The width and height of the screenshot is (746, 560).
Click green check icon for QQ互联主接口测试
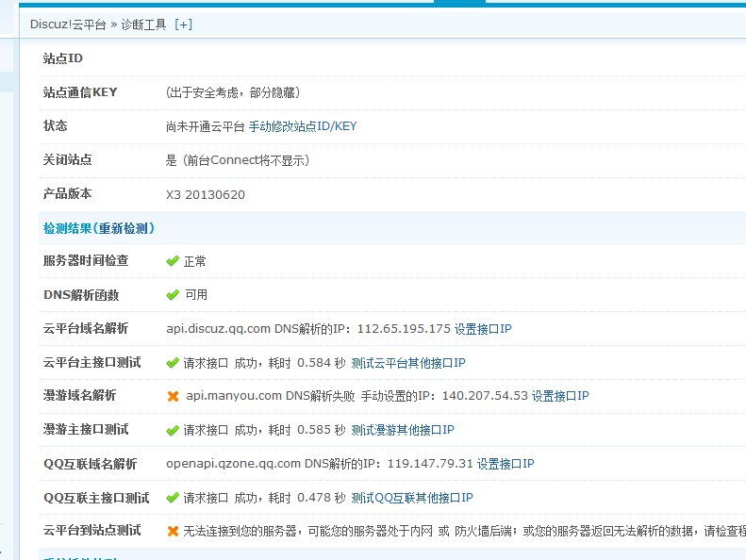coord(173,498)
